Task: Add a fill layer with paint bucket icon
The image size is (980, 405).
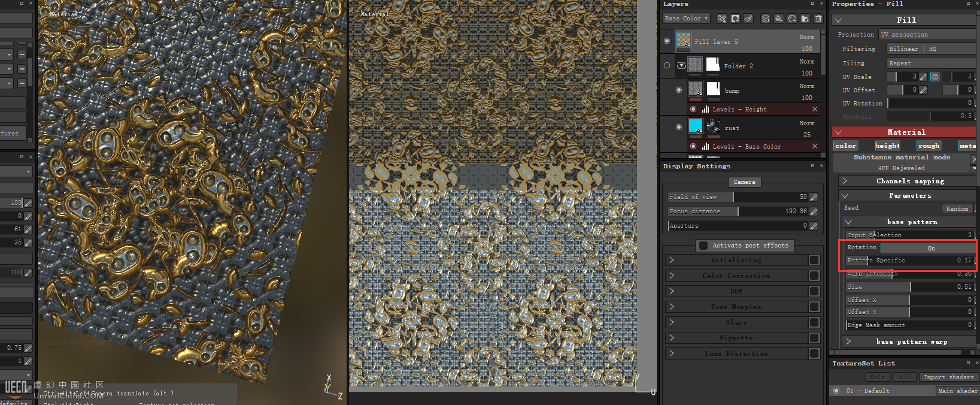Action: click(x=779, y=19)
